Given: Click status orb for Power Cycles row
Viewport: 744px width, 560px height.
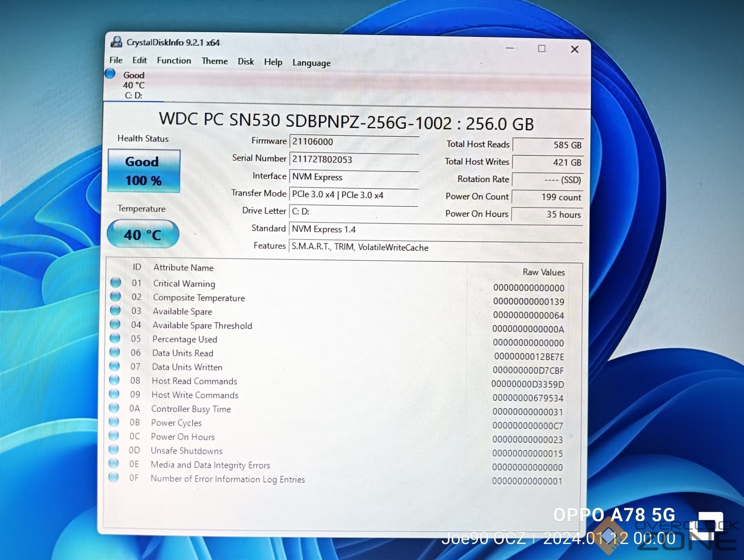Looking at the screenshot, I should click(114, 421).
